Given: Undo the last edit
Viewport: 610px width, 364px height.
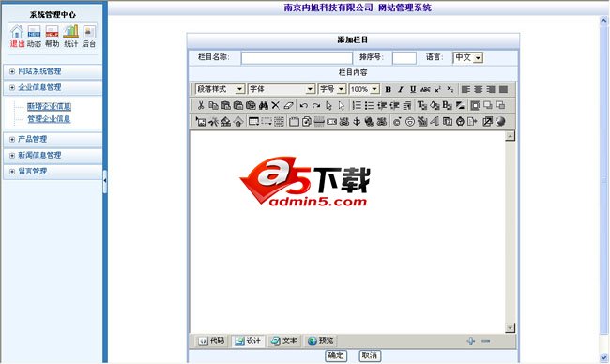Looking at the screenshot, I should [304, 105].
